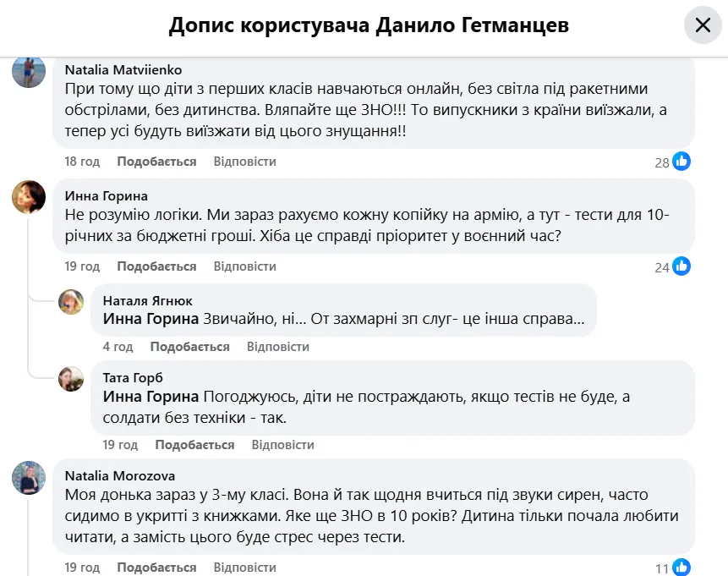The height and width of the screenshot is (576, 728).
Task: Open Наталя Ягнюк's profile name link
Action: pyautogui.click(x=147, y=301)
